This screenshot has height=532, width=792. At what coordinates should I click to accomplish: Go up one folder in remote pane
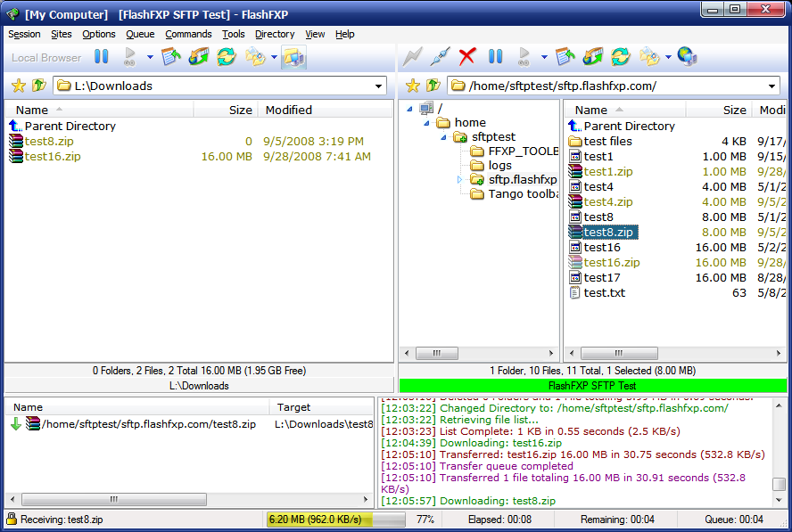pyautogui.click(x=433, y=86)
